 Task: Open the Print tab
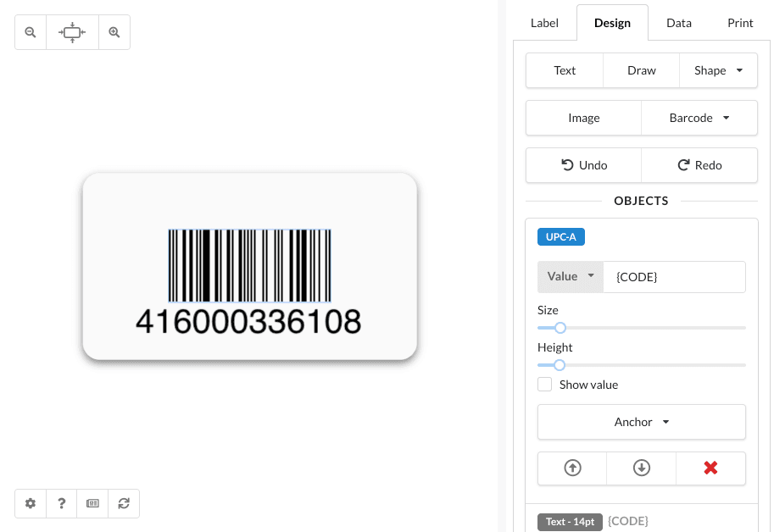click(x=739, y=23)
